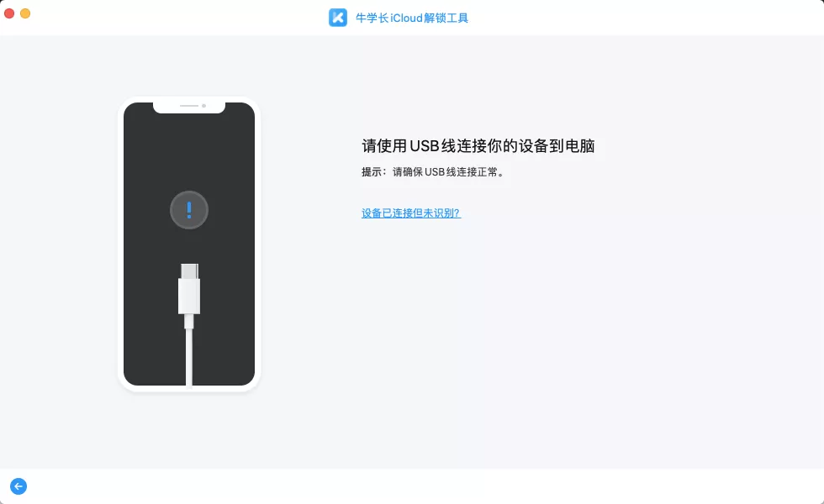824x504 pixels.
Task: Open the 设备已连接但未识别? help link
Action: (x=411, y=213)
